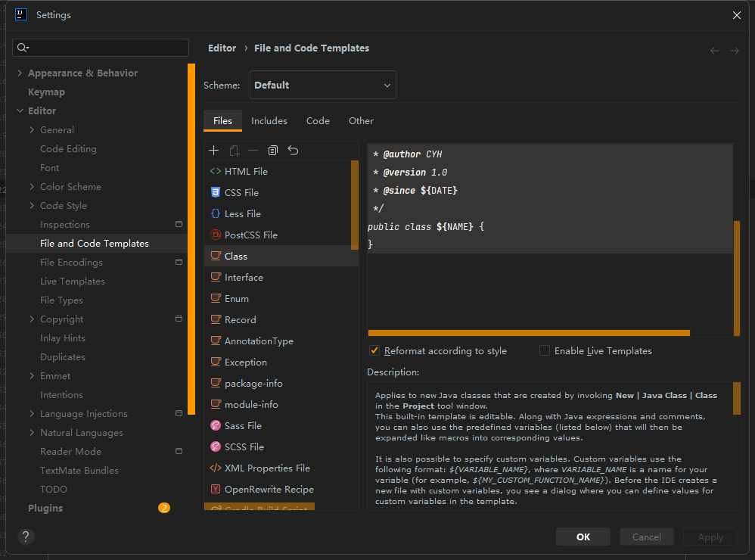
Task: Enable the Live Templates checkbox
Action: coord(545,351)
